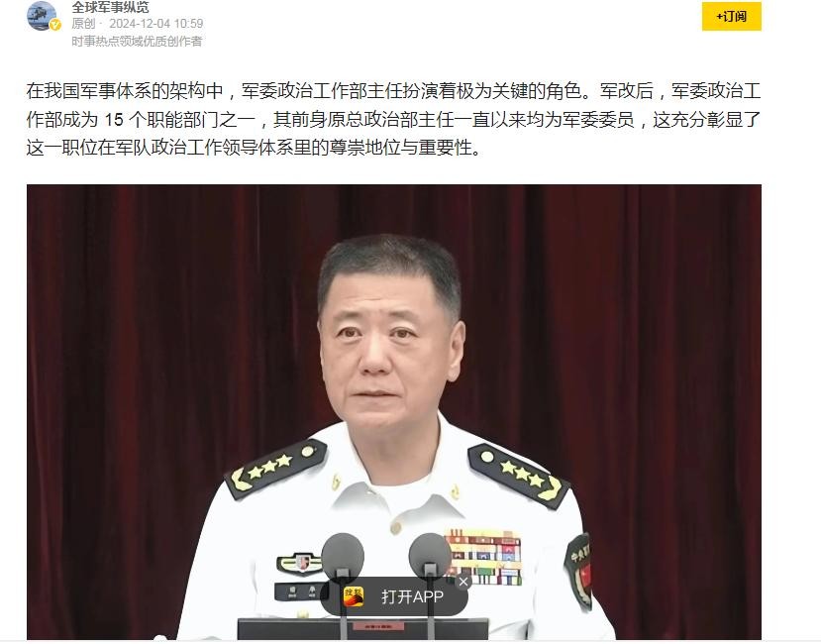Click the colorful ribbon bars on uniform

pos(484,557)
